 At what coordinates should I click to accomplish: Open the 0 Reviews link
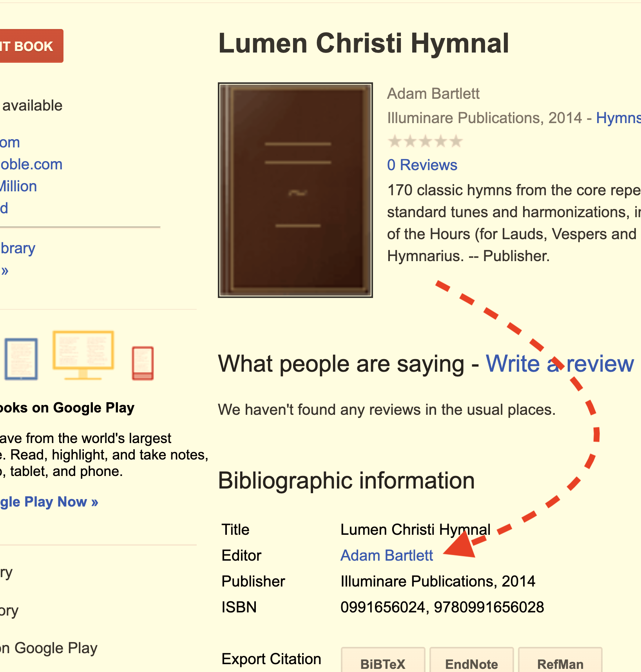tap(422, 165)
